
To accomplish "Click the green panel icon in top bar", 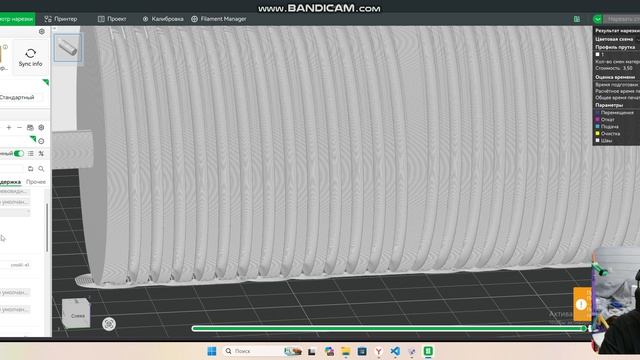I will coord(577,19).
